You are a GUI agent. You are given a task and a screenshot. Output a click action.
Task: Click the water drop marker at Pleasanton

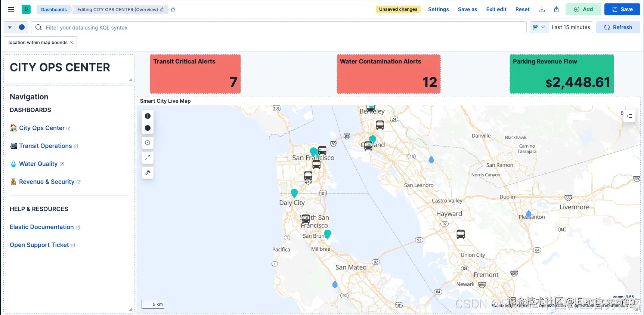529,214
